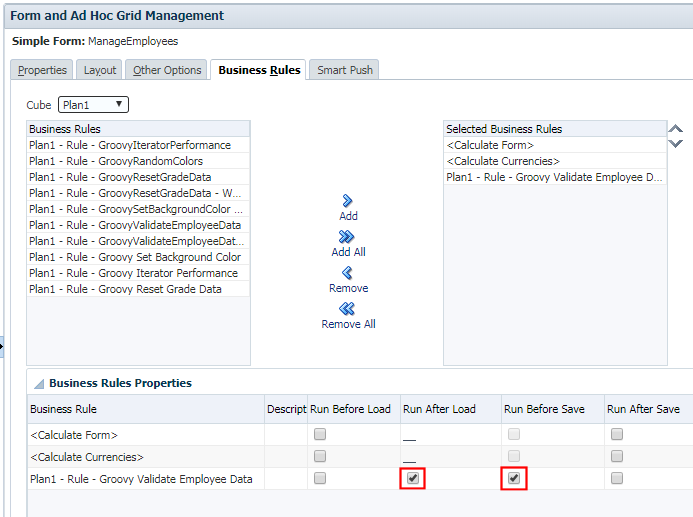Switch to the Properties tab
Screen dimensions: 693x517
(42, 70)
